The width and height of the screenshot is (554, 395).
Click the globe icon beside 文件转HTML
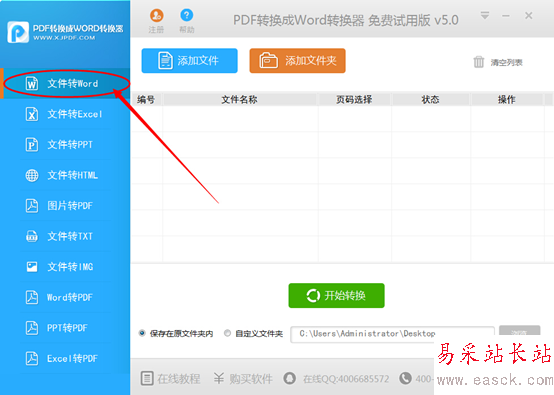(32, 175)
